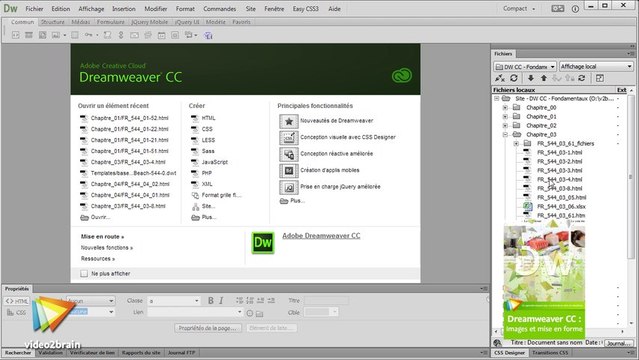
Task: Switch Propriétés to HTML mode
Action: coord(17,301)
